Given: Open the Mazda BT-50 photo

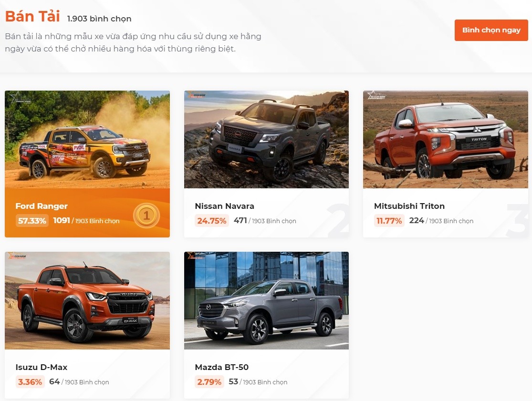Looking at the screenshot, I should coord(266,300).
